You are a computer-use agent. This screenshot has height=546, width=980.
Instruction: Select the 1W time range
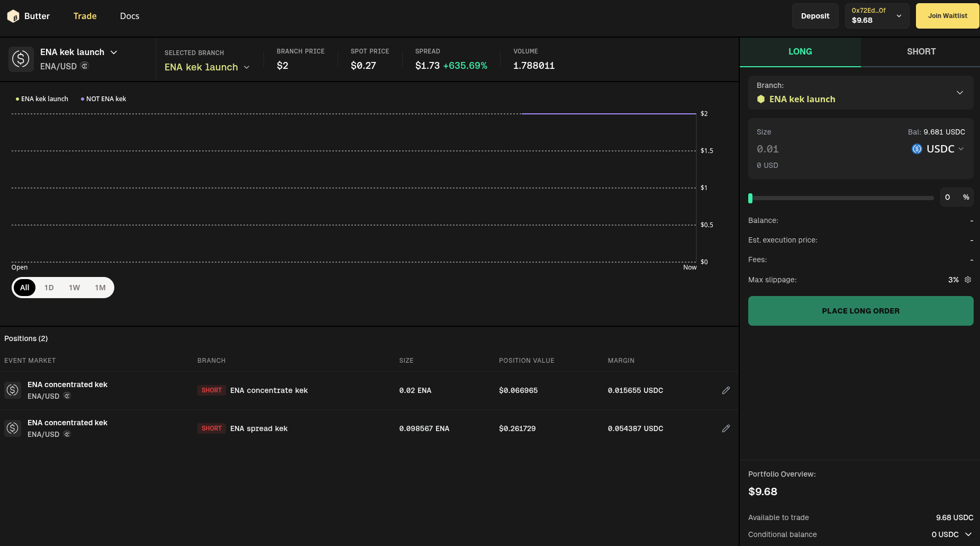click(75, 288)
